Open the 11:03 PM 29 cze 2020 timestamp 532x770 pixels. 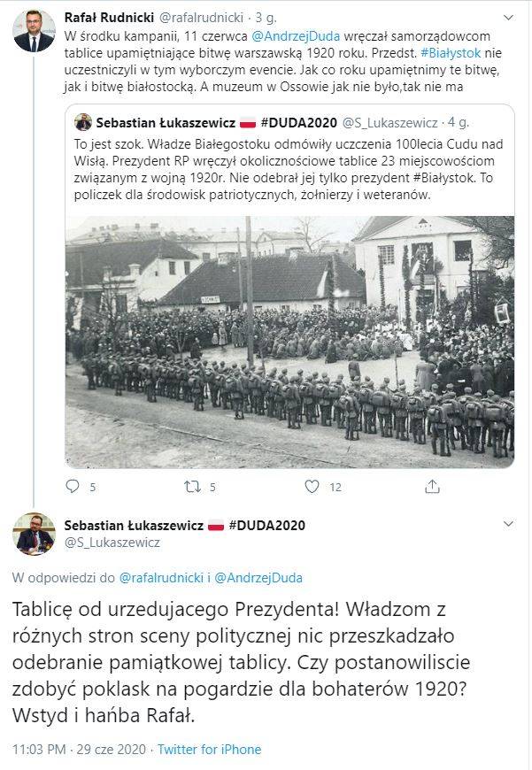(x=79, y=750)
